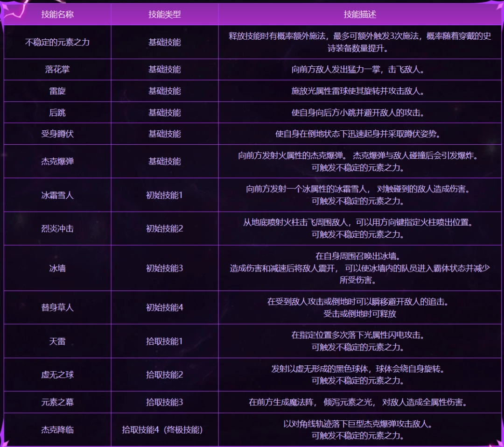
Task: Select the 雷旋 skill name cell
Action: [57, 91]
